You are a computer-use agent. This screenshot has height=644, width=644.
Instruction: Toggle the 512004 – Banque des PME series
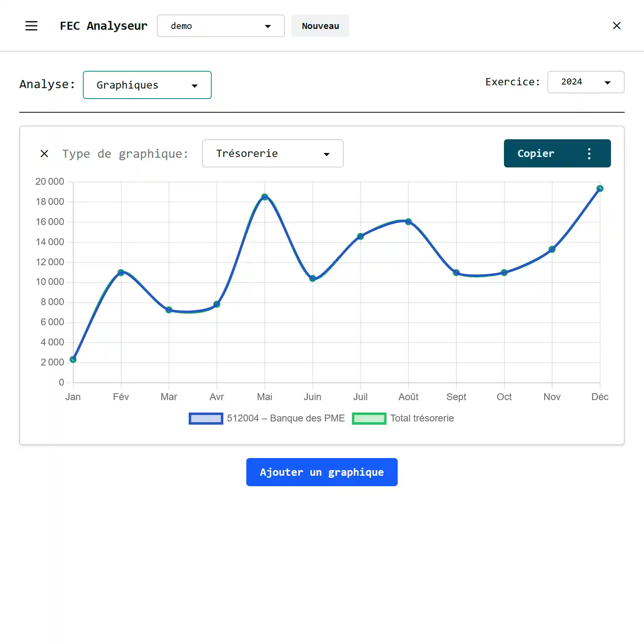285,418
